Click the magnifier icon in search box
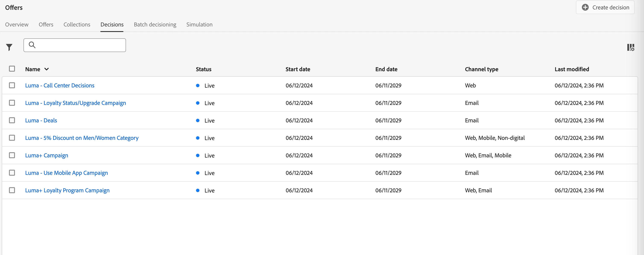This screenshot has width=644, height=255. pos(32,45)
